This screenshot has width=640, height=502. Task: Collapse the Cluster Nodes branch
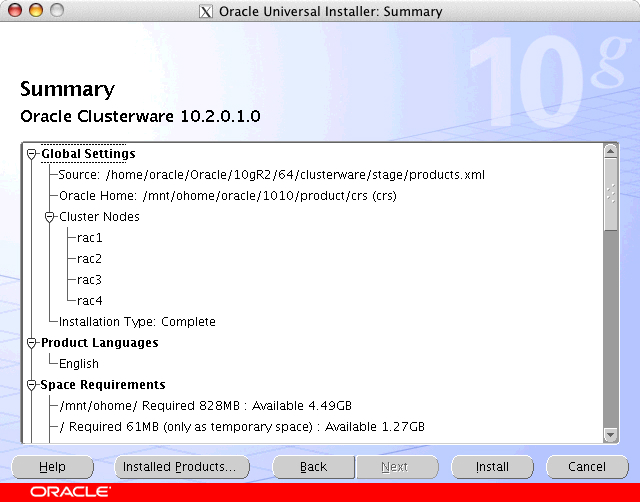pyautogui.click(x=50, y=217)
